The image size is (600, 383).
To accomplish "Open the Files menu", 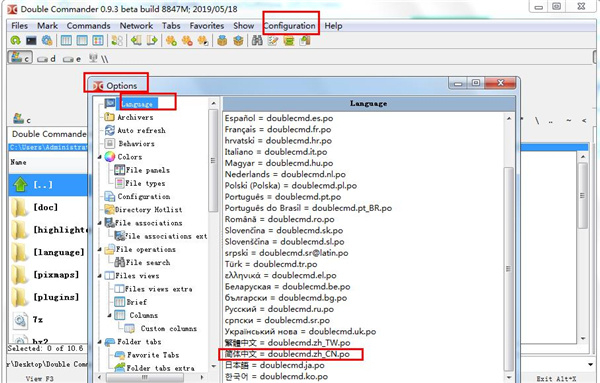I will tap(20, 26).
